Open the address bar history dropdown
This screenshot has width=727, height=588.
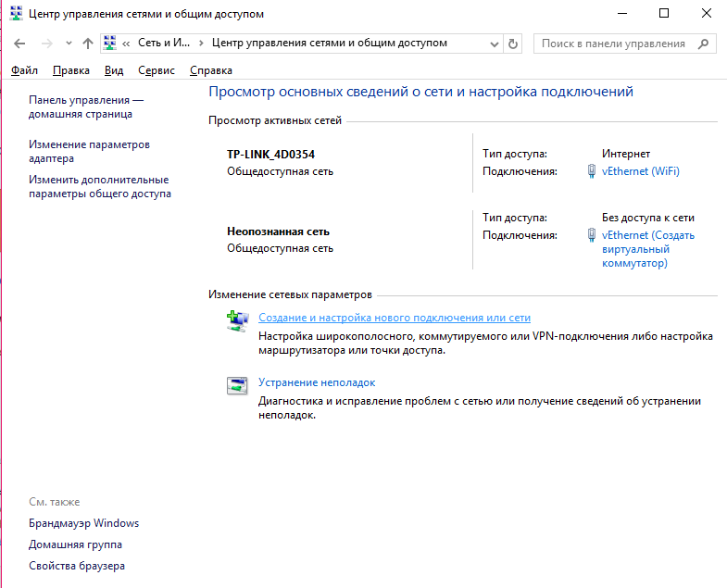pyautogui.click(x=495, y=44)
